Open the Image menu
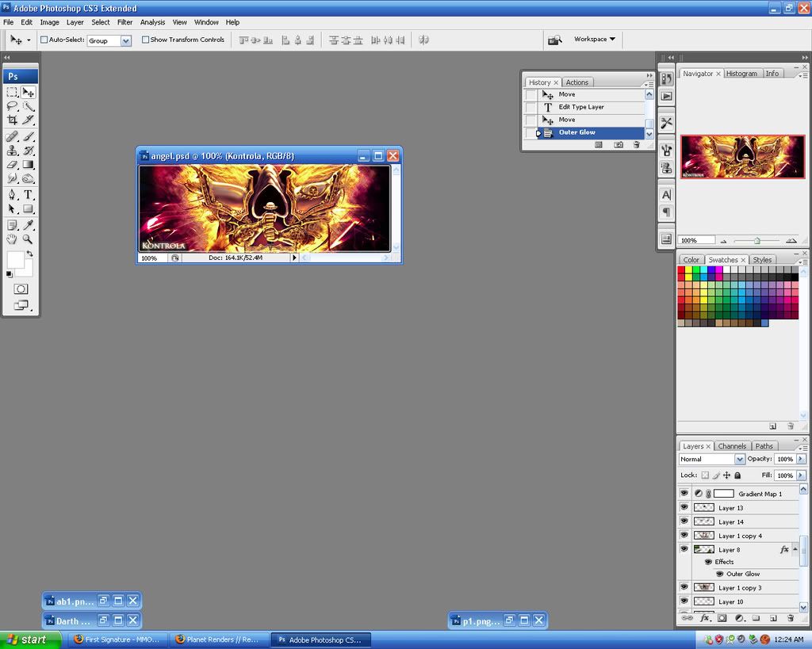The image size is (812, 649). (50, 22)
